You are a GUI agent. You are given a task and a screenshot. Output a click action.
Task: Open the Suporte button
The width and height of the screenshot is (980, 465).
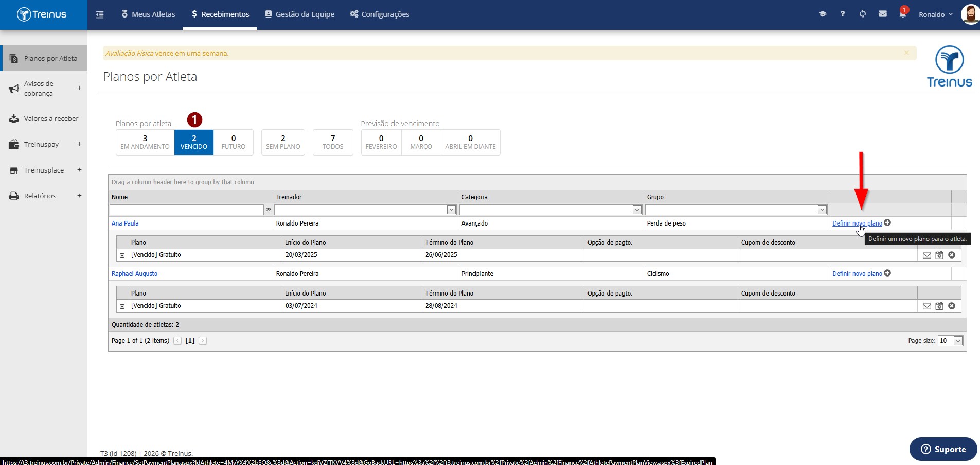[x=943, y=449]
